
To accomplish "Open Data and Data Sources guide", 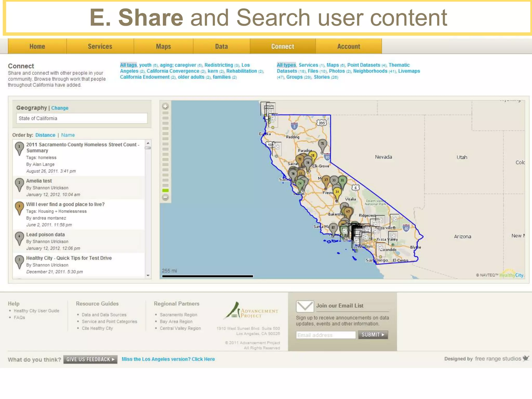I will click(104, 315).
